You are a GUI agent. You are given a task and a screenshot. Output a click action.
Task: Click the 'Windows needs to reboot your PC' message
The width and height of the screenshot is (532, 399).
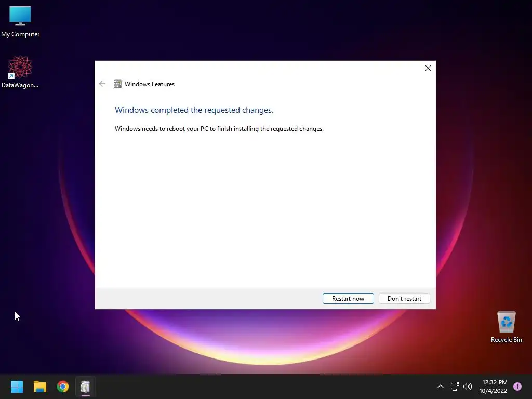click(x=219, y=129)
